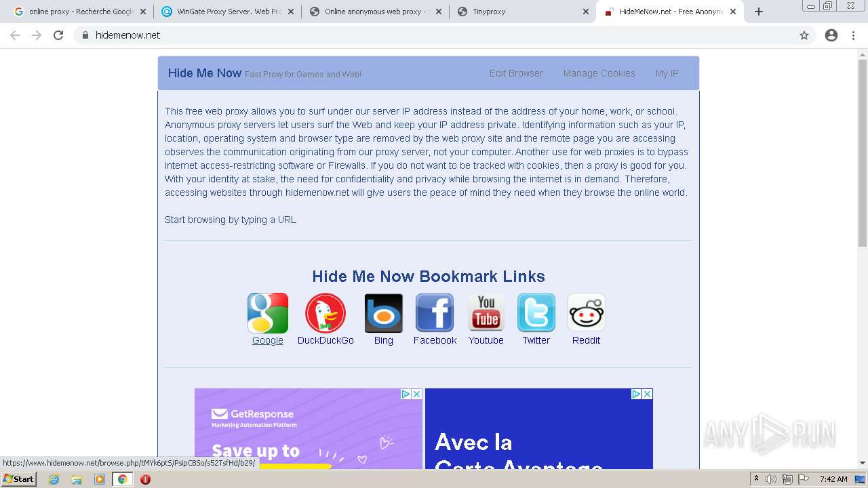Open the Facebook bookmark icon
The image size is (868, 488).
pos(435,313)
